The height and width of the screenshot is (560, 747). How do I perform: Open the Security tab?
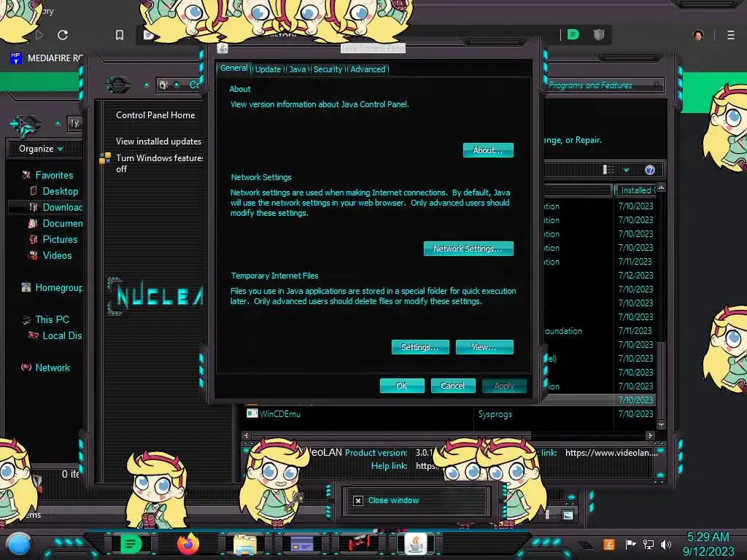[x=328, y=69]
